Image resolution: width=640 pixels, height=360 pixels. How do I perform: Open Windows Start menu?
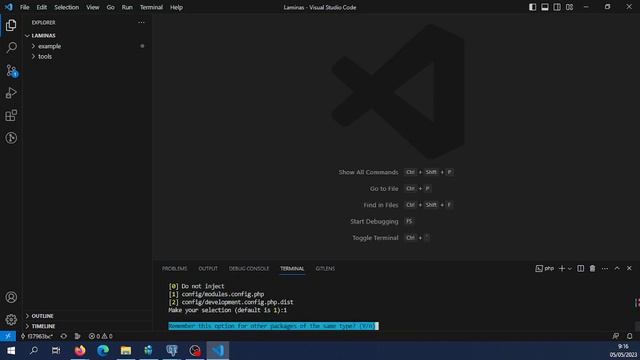pos(11,350)
